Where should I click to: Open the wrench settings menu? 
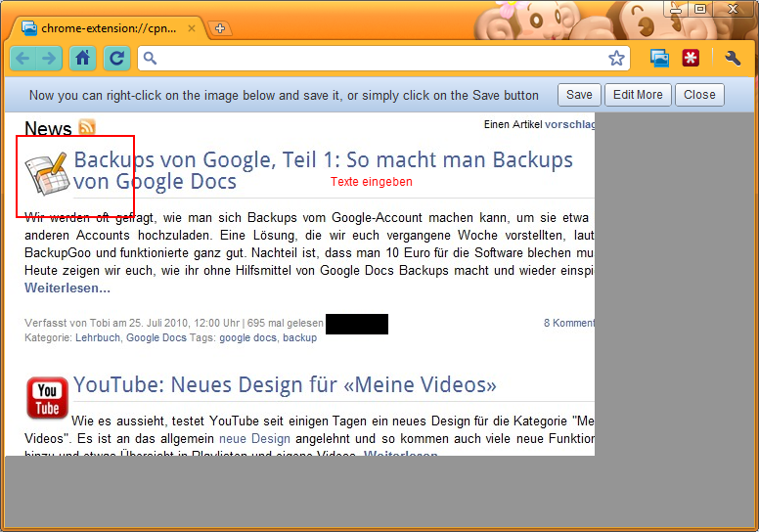point(733,59)
